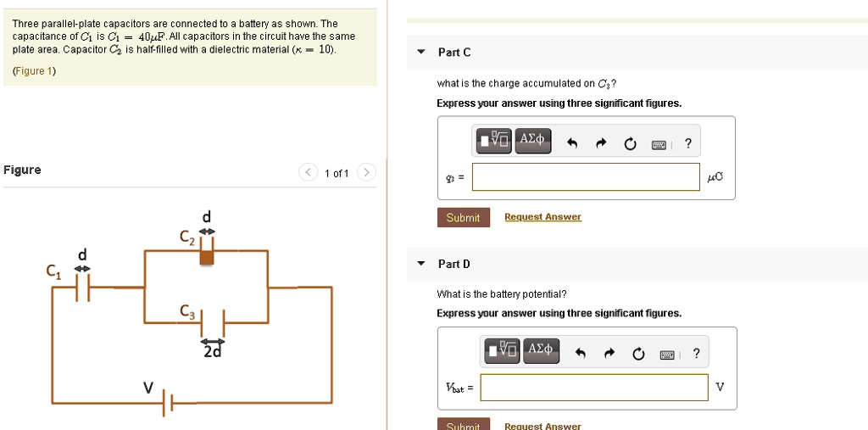868x430 pixels.
Task: Collapse the Part D section
Action: point(421,264)
